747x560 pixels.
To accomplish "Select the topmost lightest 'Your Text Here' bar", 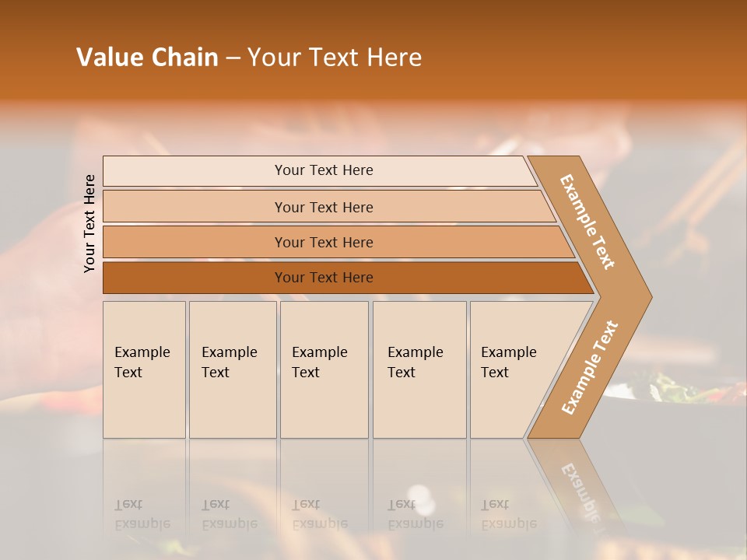I will tap(323, 170).
